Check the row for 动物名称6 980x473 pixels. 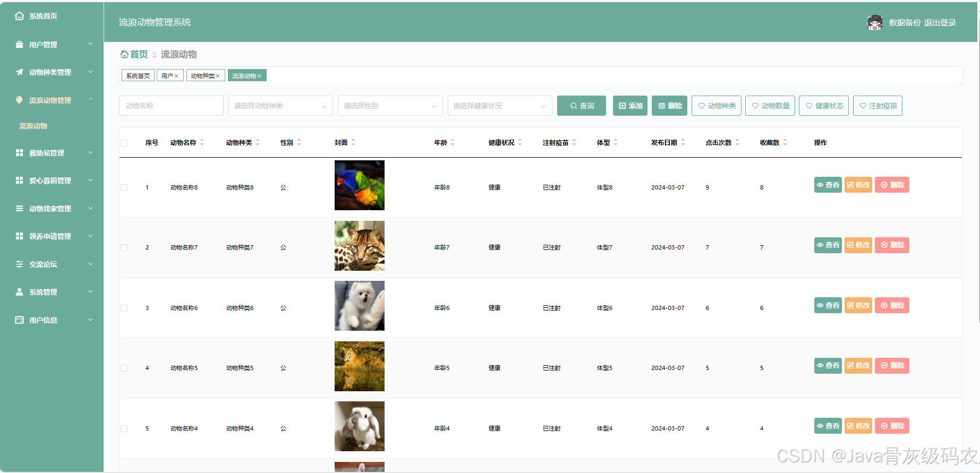point(124,308)
